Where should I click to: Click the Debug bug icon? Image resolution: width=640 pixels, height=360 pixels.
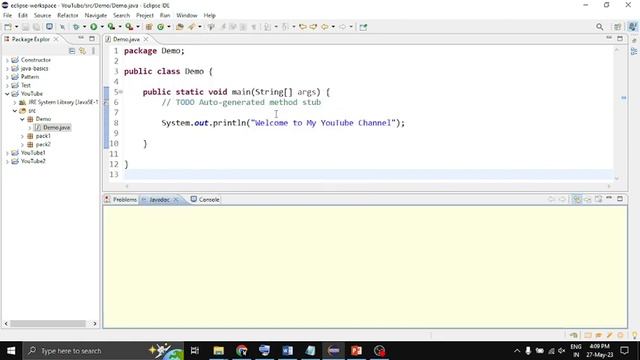click(76, 27)
